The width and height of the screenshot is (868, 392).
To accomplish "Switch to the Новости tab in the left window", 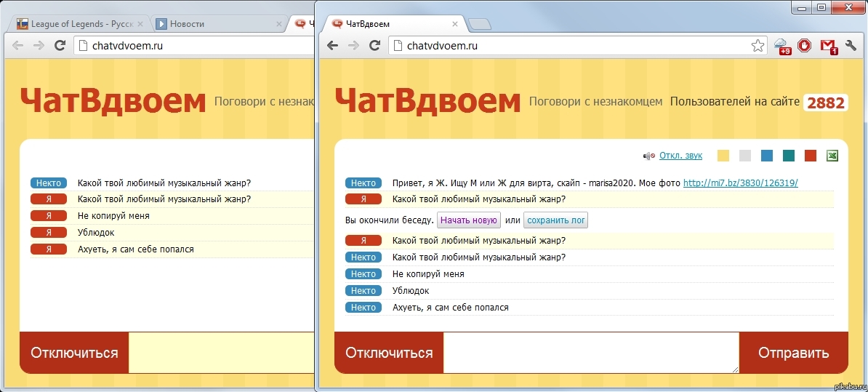I will tap(220, 24).
